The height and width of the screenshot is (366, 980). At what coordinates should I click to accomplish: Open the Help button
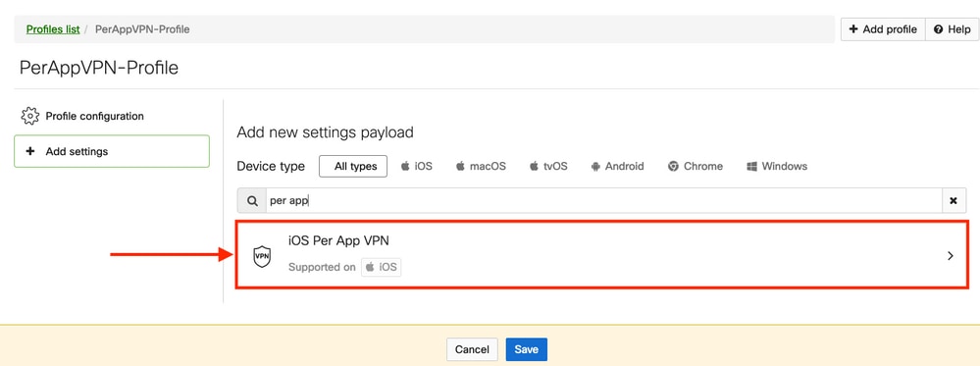[x=952, y=29]
